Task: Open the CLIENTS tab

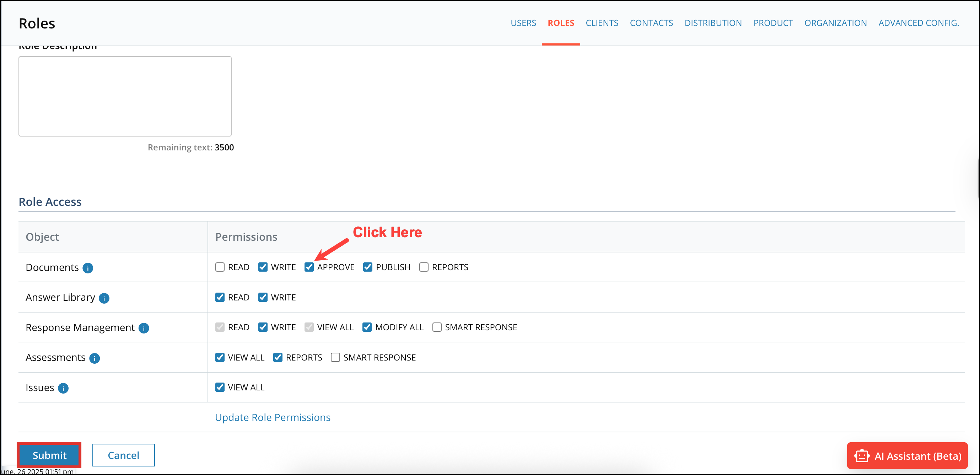Action: [602, 23]
